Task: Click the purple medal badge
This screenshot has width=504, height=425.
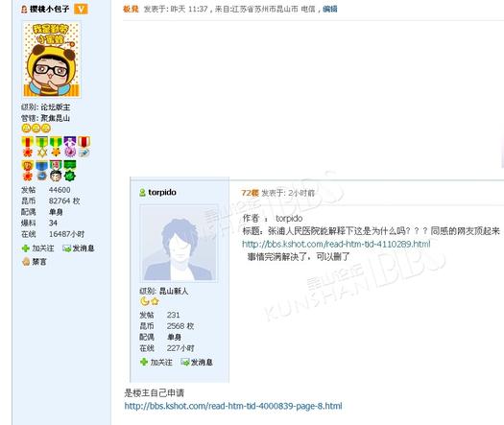Action: pos(70,147)
